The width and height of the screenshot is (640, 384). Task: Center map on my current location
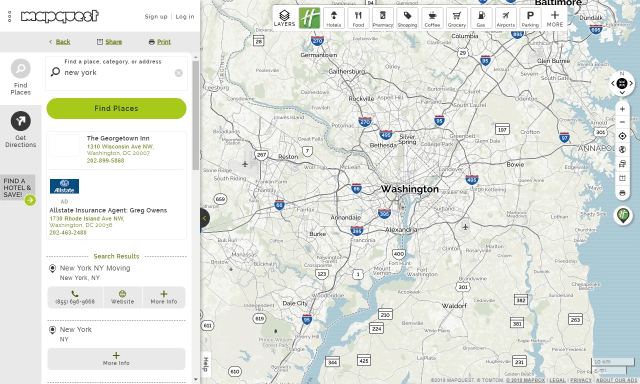click(x=622, y=136)
